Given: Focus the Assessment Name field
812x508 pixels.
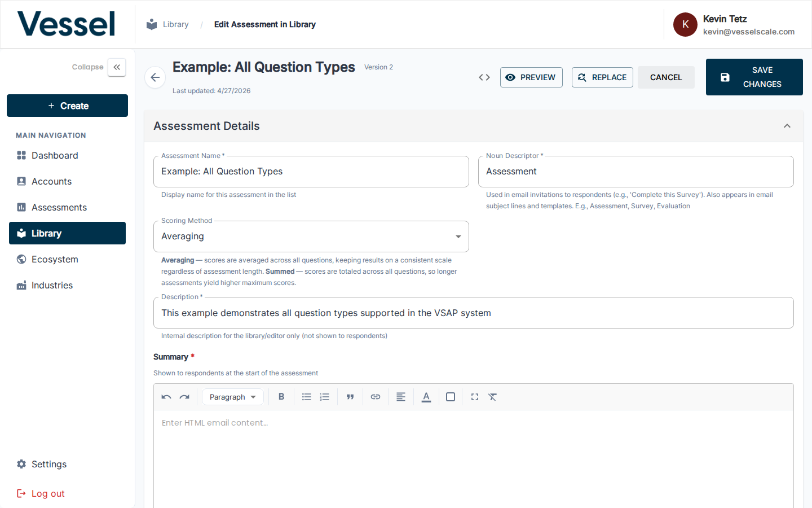Looking at the screenshot, I should [x=311, y=172].
